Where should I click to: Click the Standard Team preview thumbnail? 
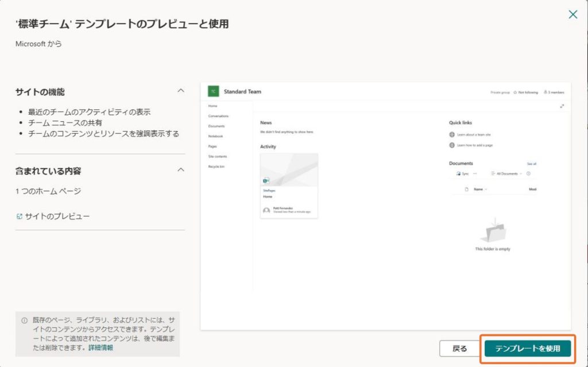coord(385,206)
